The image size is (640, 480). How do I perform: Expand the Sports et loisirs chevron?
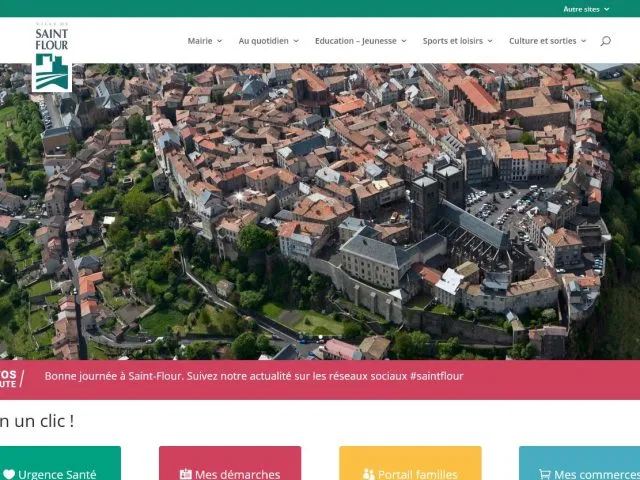[491, 41]
